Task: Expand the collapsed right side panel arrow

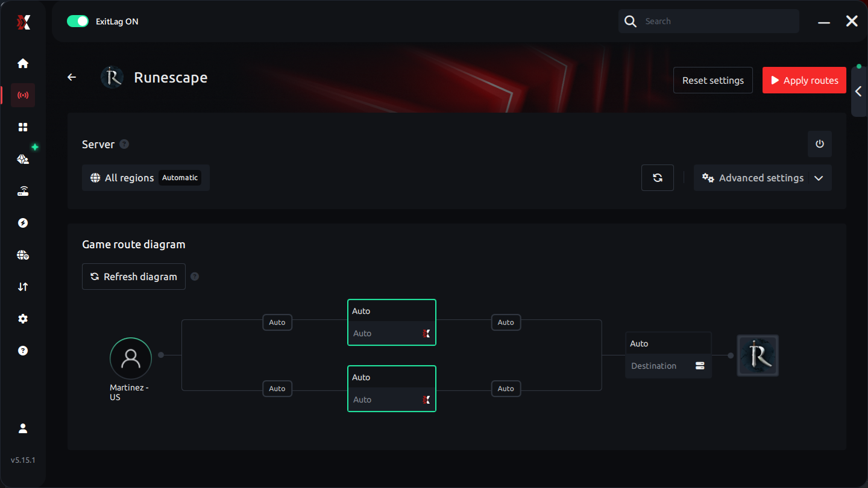Action: pyautogui.click(x=858, y=92)
